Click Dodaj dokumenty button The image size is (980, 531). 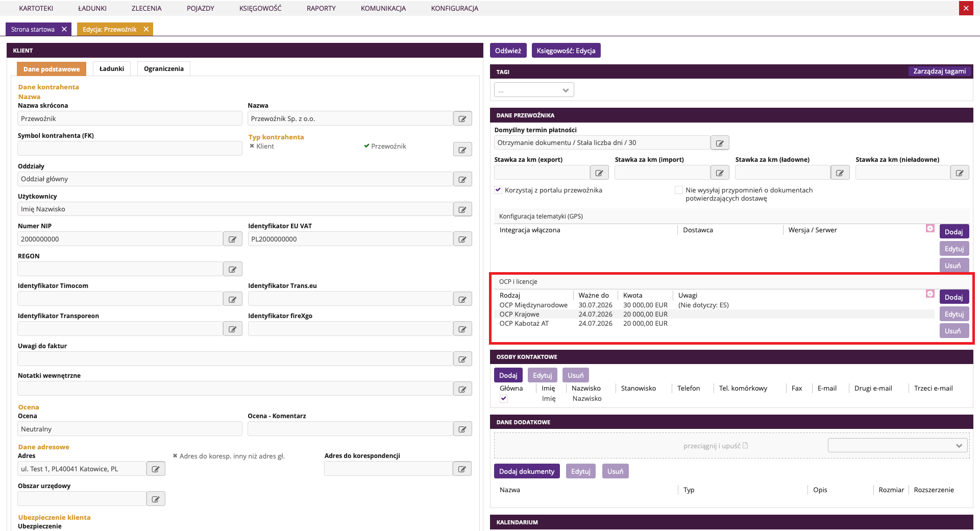tap(527, 471)
